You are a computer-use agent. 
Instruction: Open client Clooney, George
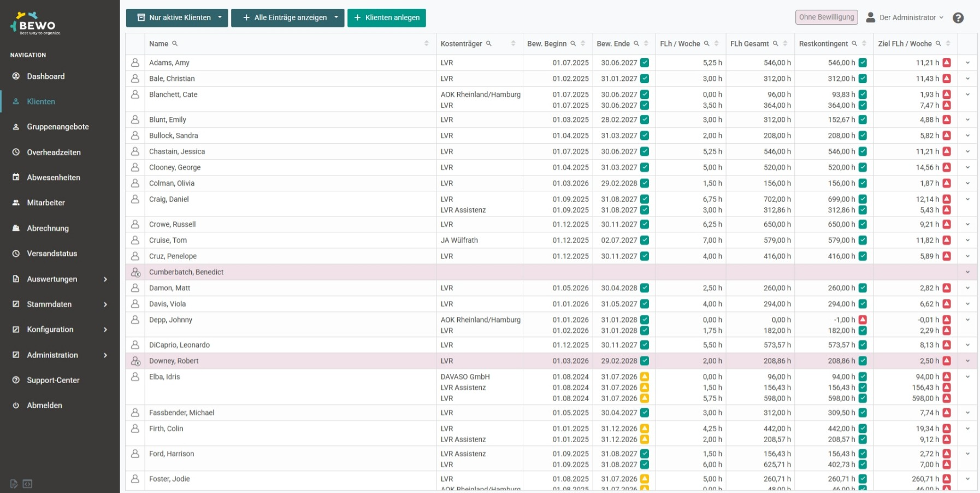coord(175,168)
